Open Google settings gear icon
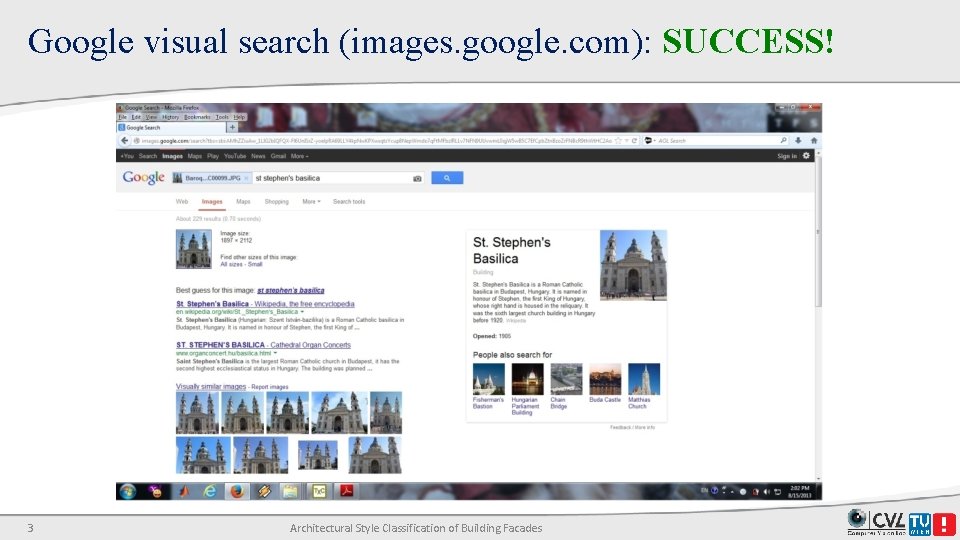The width and height of the screenshot is (960, 540). (806, 156)
